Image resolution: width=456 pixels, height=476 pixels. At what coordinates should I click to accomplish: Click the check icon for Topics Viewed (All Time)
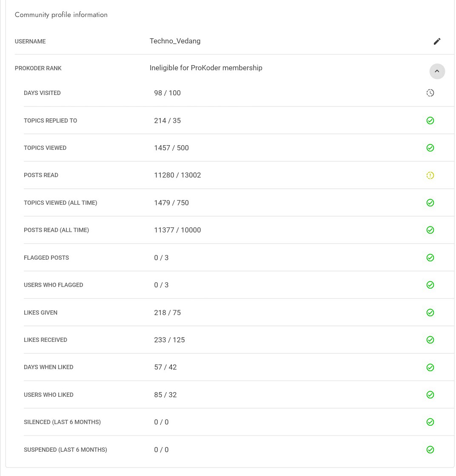coord(430,203)
